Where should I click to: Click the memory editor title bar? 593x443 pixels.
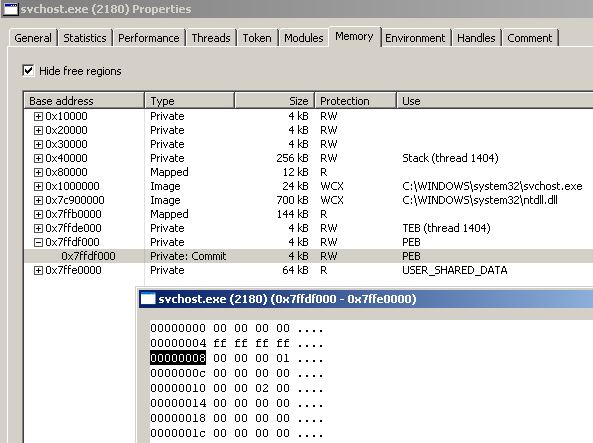pyautogui.click(x=366, y=299)
